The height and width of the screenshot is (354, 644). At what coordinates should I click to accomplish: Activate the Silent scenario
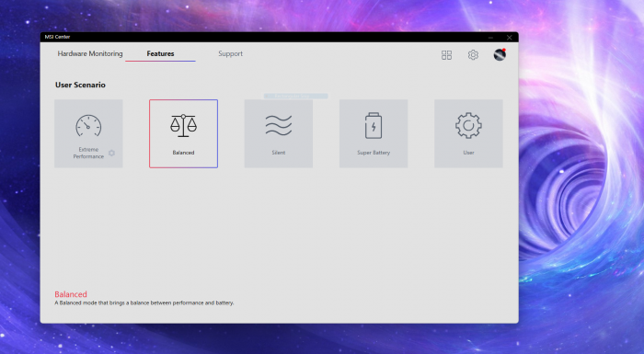pos(279,133)
